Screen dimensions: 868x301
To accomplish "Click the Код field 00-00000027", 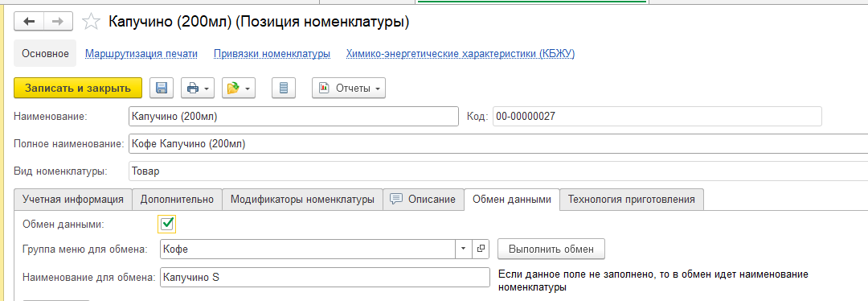I will coord(657,117).
